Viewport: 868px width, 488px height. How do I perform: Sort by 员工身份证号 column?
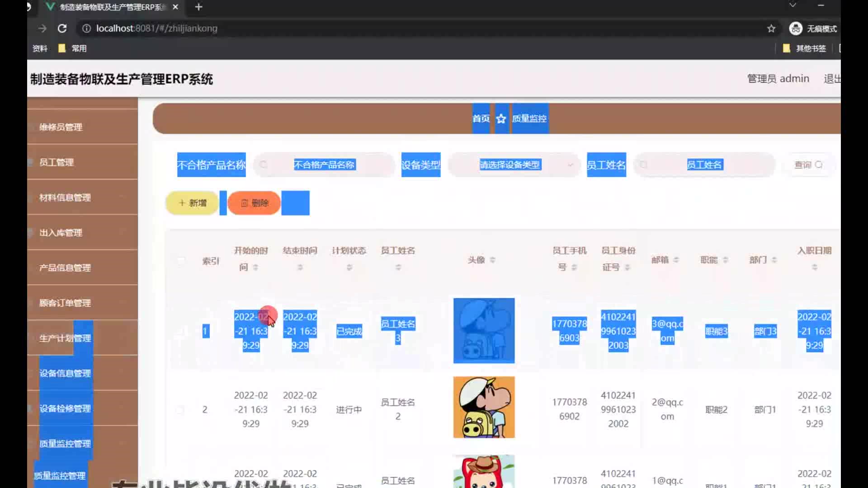point(627,267)
